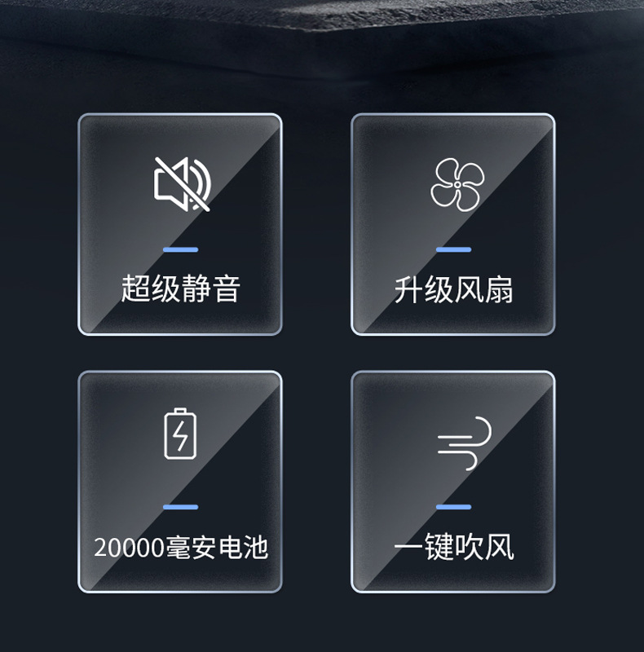Click the 一键吹风 label text
This screenshot has width=644, height=652.
click(x=454, y=547)
